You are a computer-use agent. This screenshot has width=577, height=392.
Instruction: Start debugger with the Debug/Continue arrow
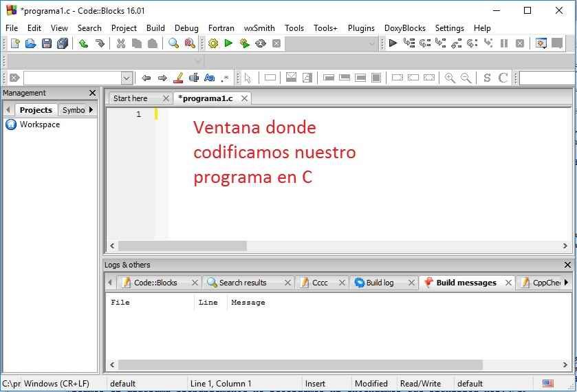[393, 43]
